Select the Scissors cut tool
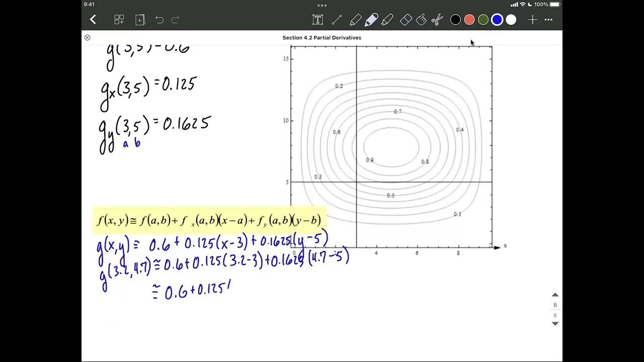This screenshot has width=644, height=362. 437,20
